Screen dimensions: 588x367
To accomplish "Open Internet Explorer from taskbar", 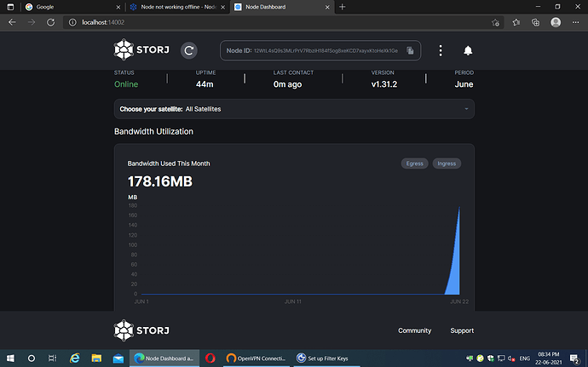I will coord(74,358).
